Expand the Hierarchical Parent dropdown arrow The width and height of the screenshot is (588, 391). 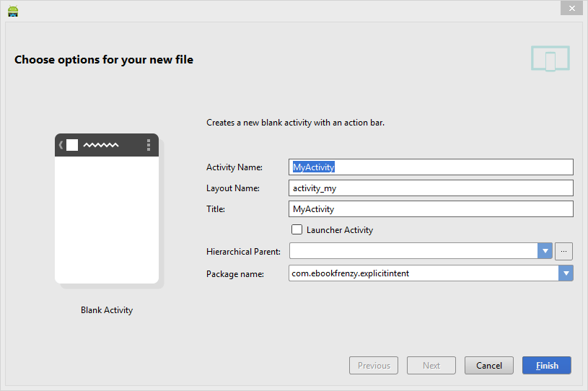coord(545,251)
